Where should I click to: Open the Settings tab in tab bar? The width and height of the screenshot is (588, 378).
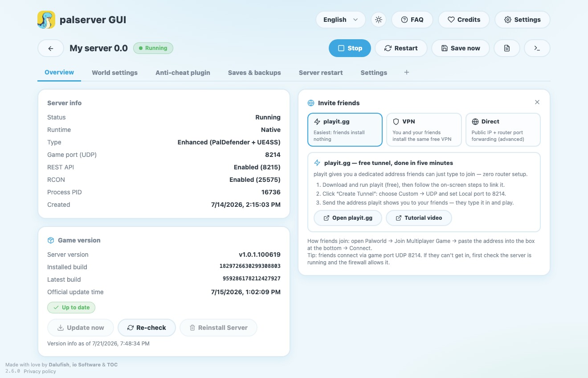[374, 73]
